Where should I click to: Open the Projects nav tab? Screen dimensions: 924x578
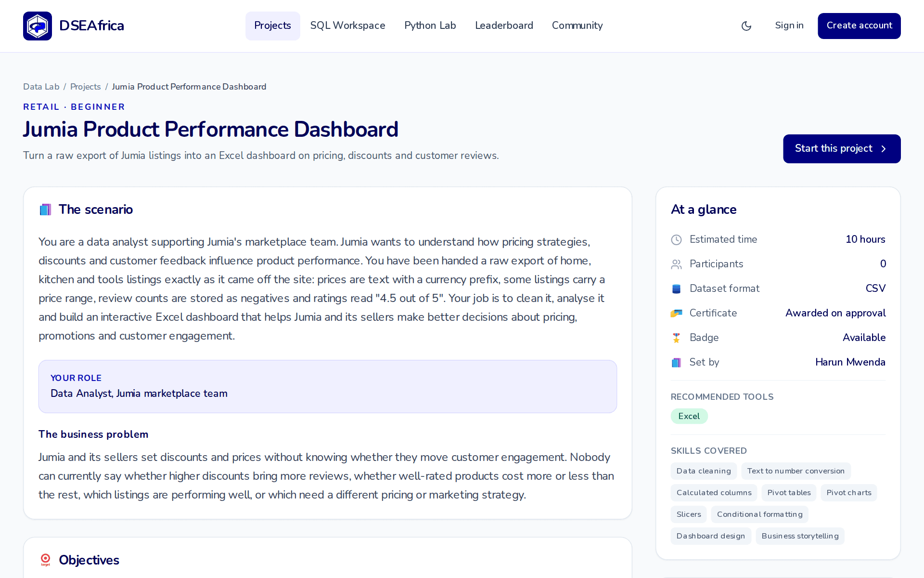point(272,26)
